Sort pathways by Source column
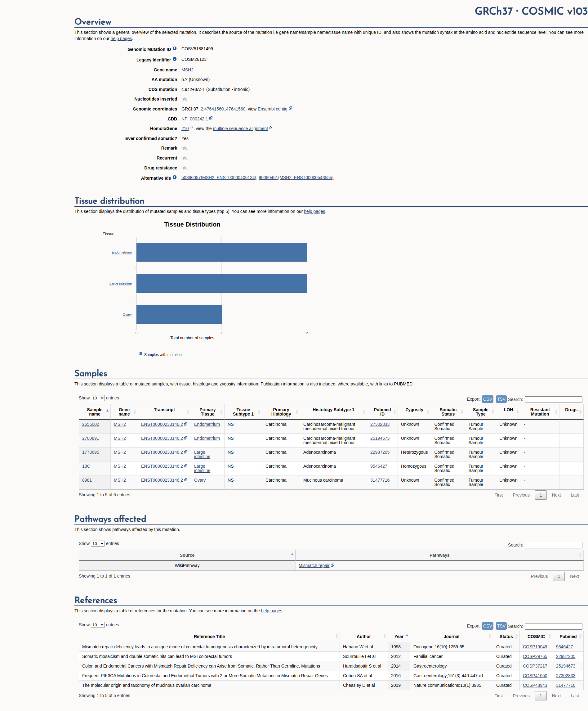 (x=187, y=555)
